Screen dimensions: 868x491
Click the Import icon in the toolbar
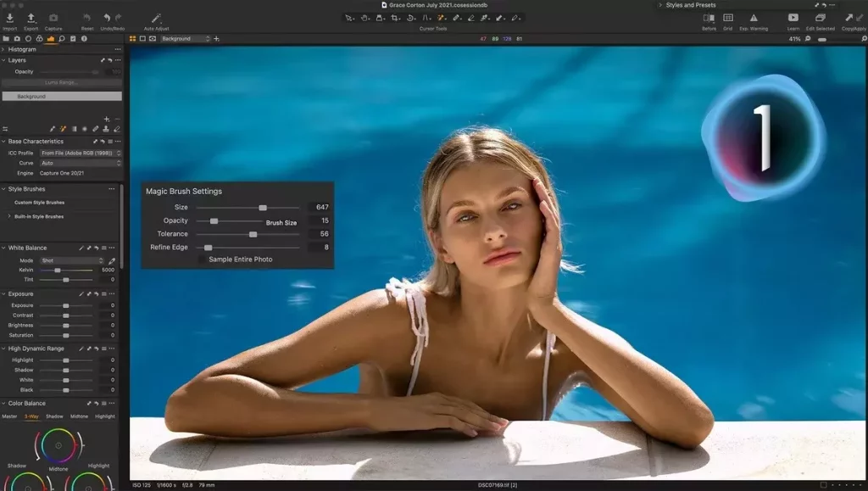[x=9, y=18]
